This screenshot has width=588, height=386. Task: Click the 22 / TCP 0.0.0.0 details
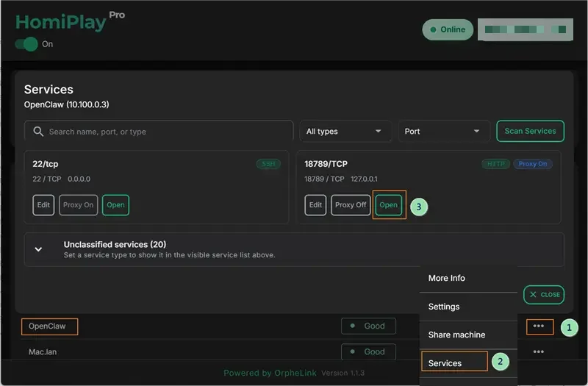tap(61, 179)
